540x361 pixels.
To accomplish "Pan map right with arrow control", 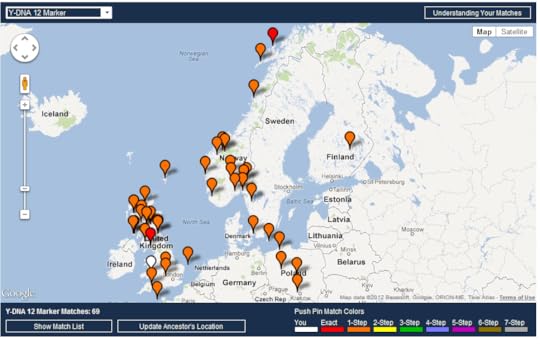I will [34, 48].
